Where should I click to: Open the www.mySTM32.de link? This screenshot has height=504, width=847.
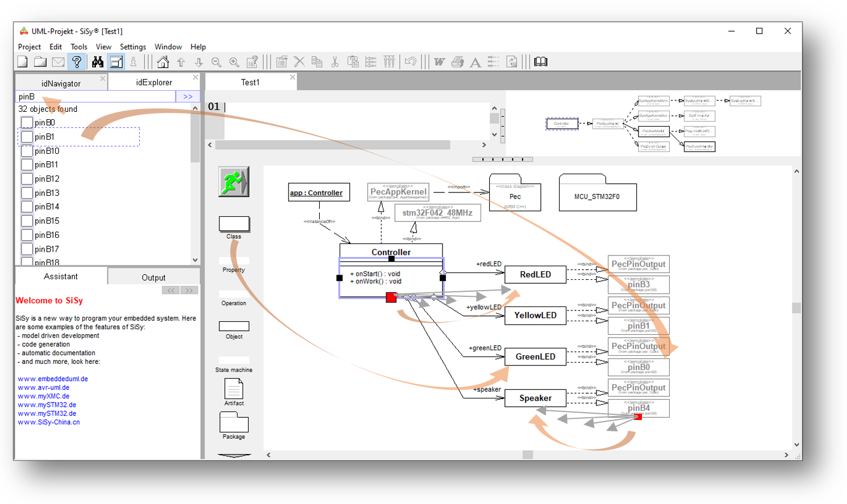click(47, 405)
